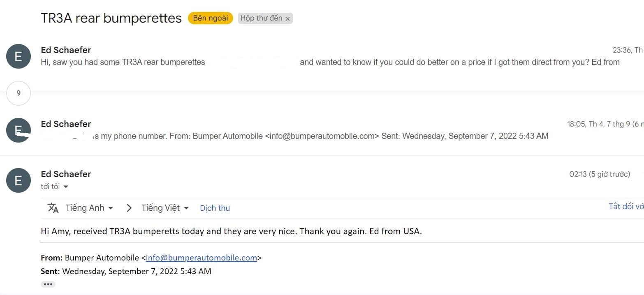This screenshot has width=644, height=295.
Task: Open the Tiếng Việt target language dropdown
Action: pos(165,208)
